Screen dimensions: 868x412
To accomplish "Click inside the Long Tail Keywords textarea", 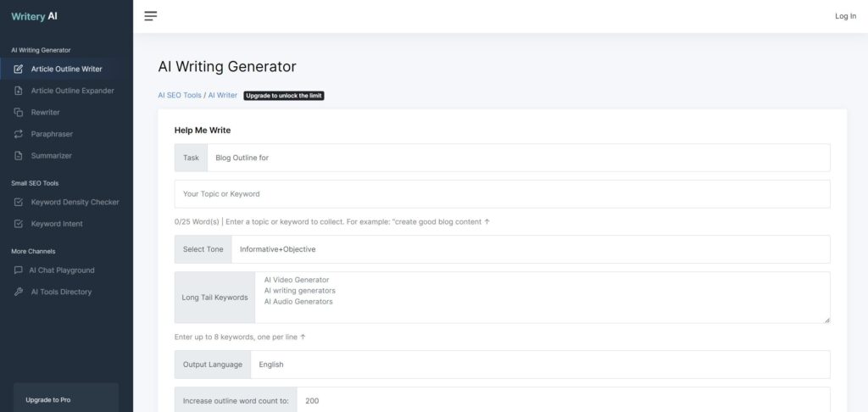I will 542,298.
